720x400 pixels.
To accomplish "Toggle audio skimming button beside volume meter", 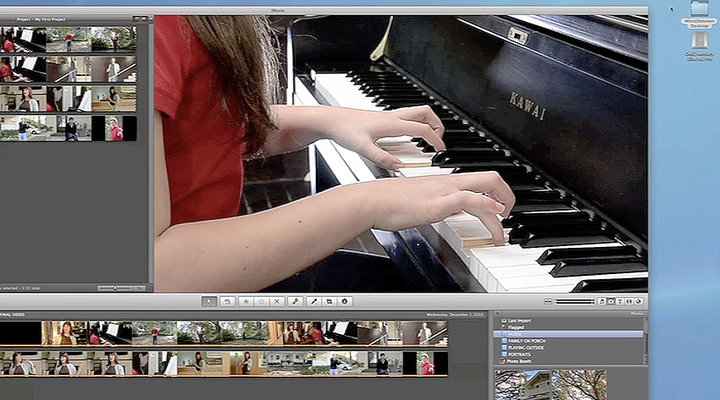I will [x=548, y=301].
